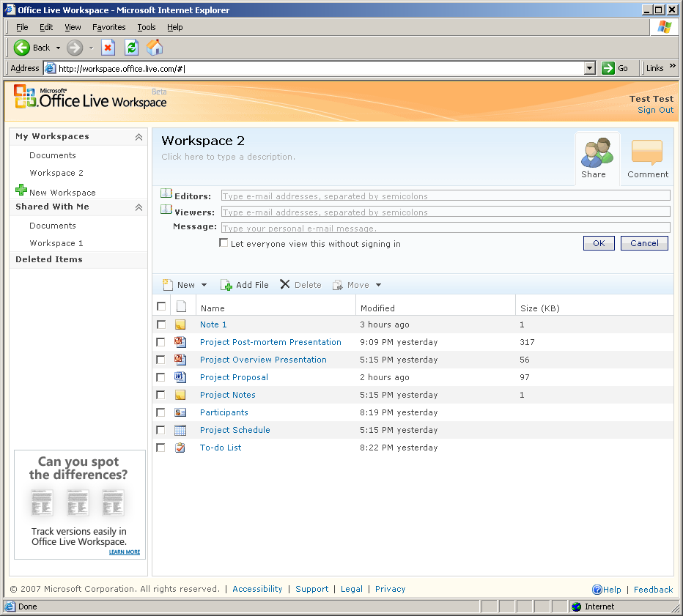Click the Stop loading icon
The width and height of the screenshot is (683, 616).
pyautogui.click(x=108, y=48)
